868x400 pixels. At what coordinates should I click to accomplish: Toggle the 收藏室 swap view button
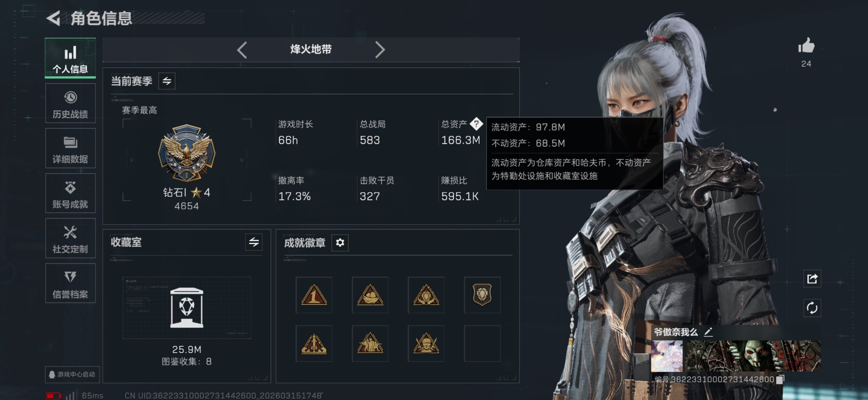click(254, 242)
